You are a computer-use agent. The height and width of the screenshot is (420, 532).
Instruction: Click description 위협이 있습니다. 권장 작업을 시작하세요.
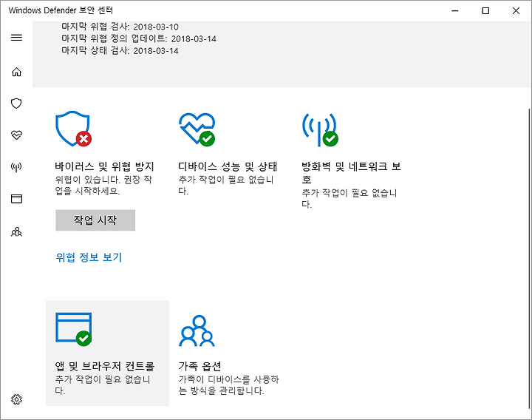coord(103,185)
